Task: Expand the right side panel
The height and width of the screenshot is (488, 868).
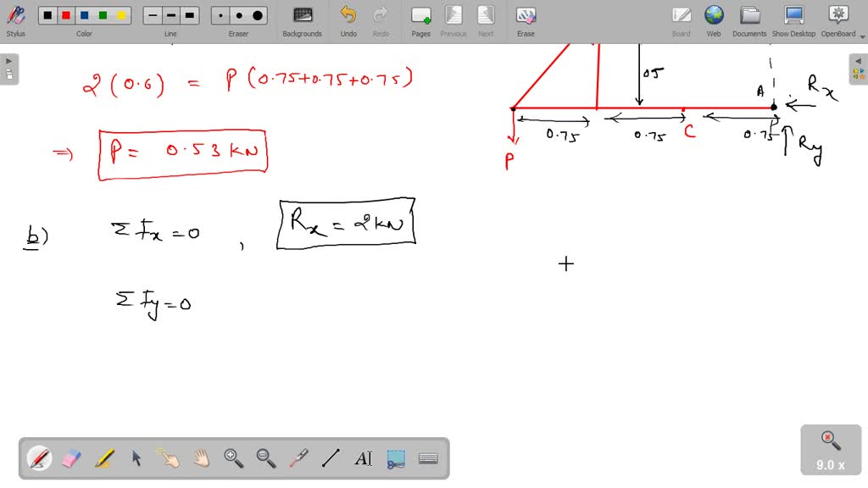Action: (x=860, y=60)
